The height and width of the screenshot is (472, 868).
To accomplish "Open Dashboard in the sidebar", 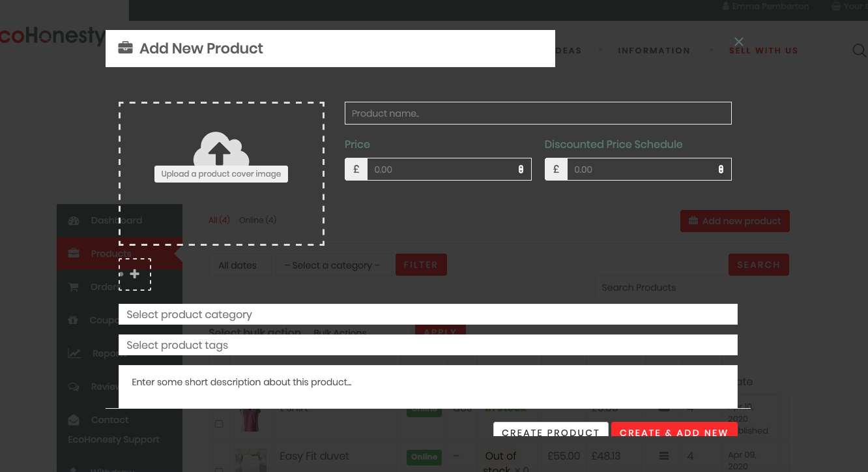I will [x=119, y=220].
